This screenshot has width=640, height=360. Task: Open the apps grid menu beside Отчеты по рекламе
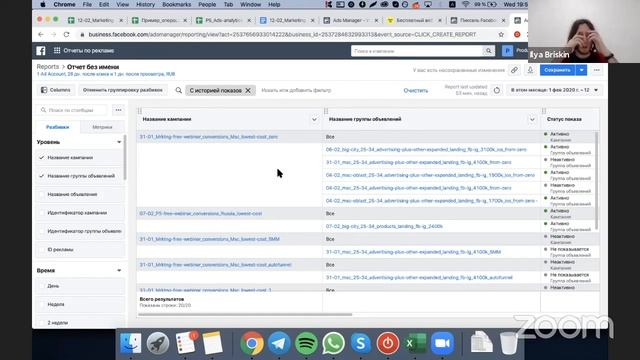pos(57,51)
